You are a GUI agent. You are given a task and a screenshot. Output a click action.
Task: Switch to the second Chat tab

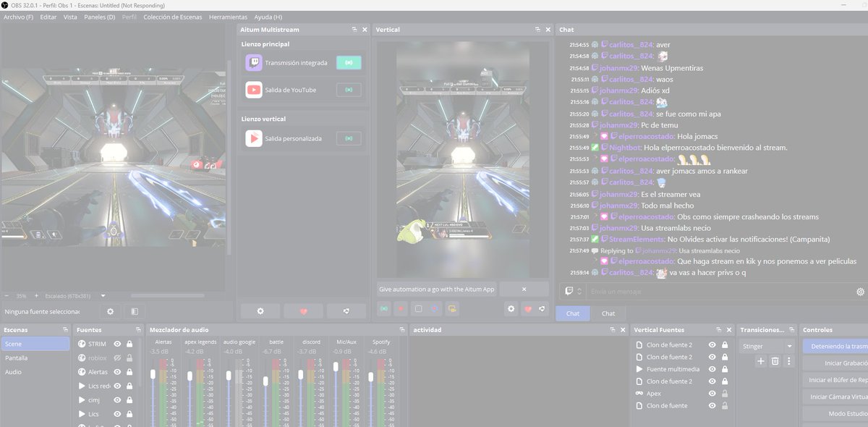click(x=608, y=313)
